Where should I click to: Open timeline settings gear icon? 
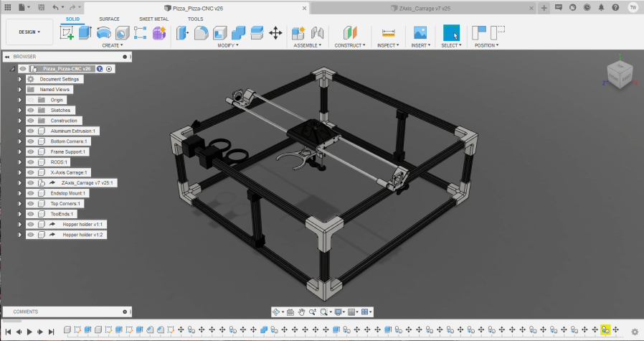pyautogui.click(x=634, y=332)
